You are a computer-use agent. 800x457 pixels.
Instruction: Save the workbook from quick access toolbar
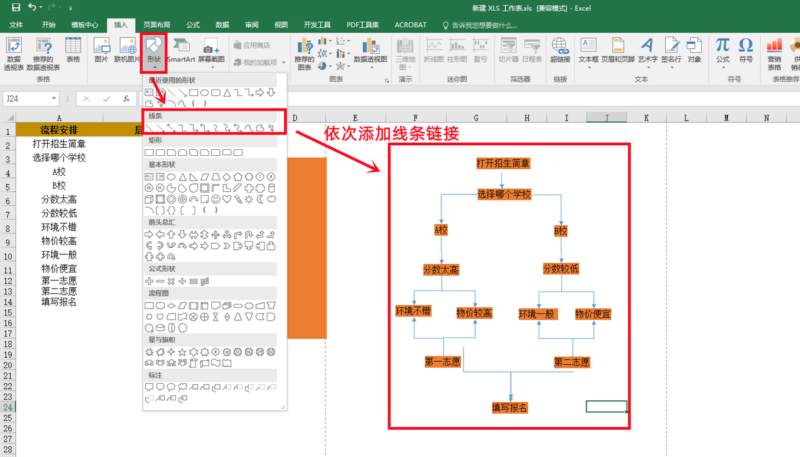[x=14, y=7]
